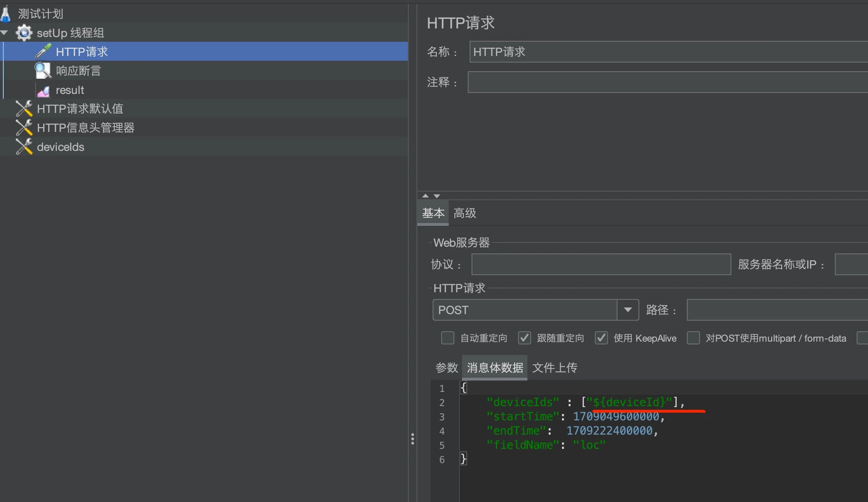Click the HTTP request pipette icon
The image size is (868, 502).
tap(43, 52)
